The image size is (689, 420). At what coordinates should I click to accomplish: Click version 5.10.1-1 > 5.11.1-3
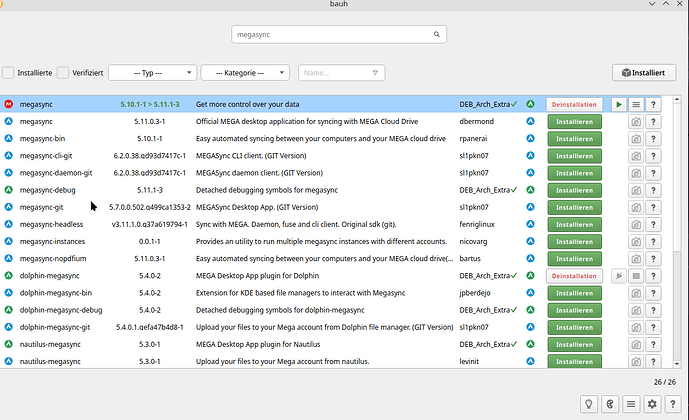pyautogui.click(x=150, y=104)
